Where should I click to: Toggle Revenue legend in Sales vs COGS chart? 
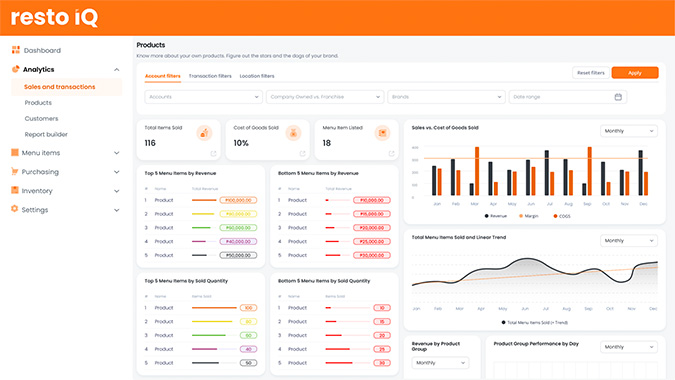495,216
